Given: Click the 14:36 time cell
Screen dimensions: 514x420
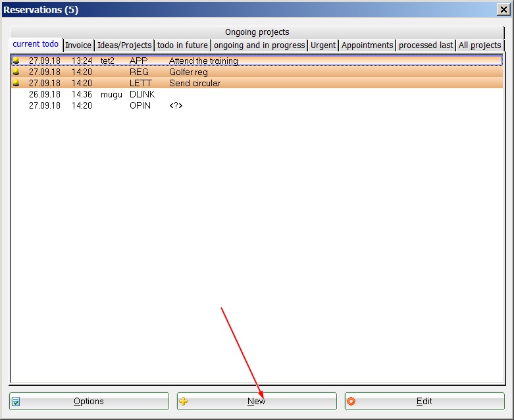Looking at the screenshot, I should (x=82, y=94).
